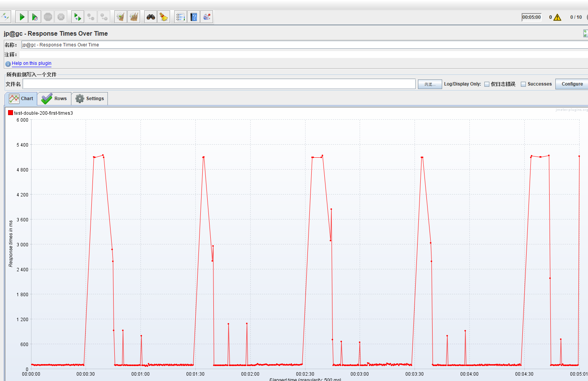Click the 00:05:00 elapsed timer display

tap(532, 17)
